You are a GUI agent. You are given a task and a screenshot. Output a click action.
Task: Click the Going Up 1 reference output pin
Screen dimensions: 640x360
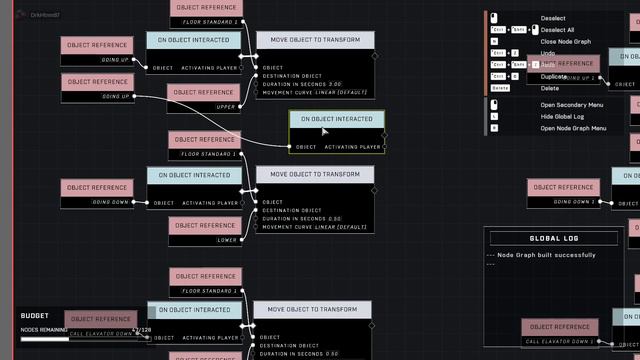pyautogui.click(x=600, y=78)
